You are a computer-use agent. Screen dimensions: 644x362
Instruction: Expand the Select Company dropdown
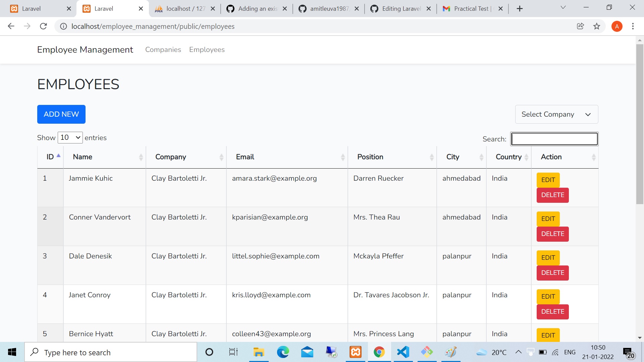556,114
